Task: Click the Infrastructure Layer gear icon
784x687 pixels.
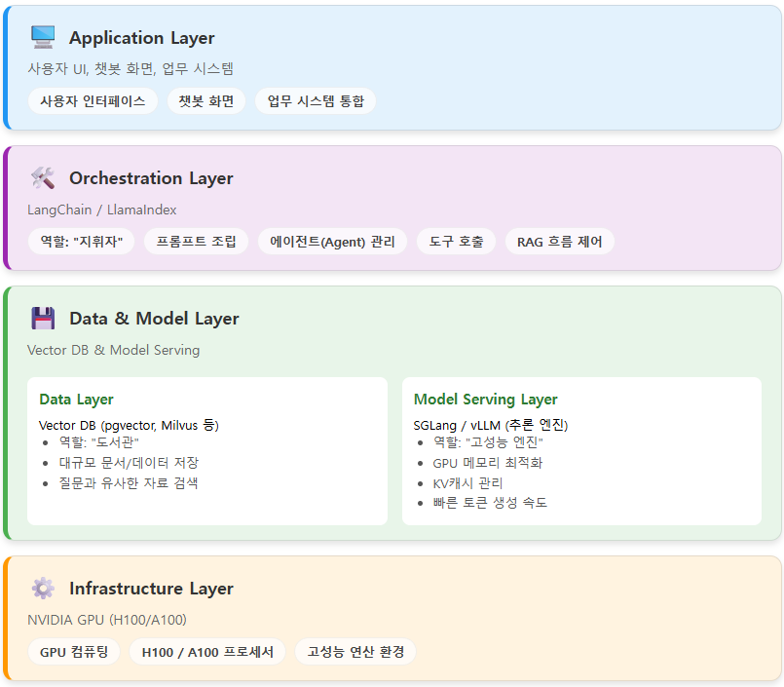Action: 42,589
